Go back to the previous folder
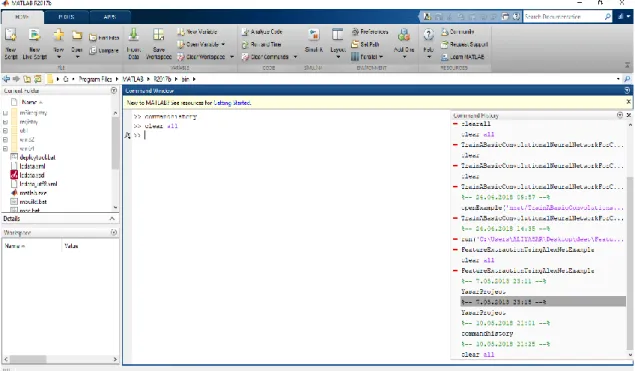Image resolution: width=635 pixels, height=371 pixels. pyautogui.click(x=6, y=79)
